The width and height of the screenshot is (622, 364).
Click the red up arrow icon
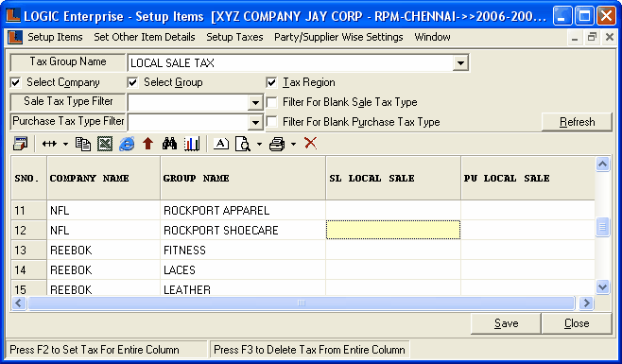click(x=148, y=144)
